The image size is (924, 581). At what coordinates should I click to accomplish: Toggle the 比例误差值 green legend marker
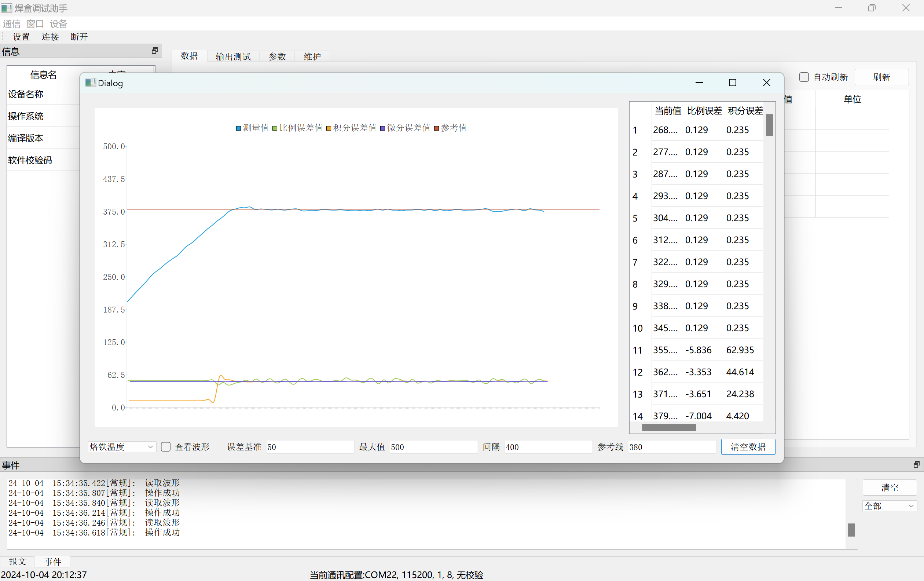pyautogui.click(x=275, y=128)
